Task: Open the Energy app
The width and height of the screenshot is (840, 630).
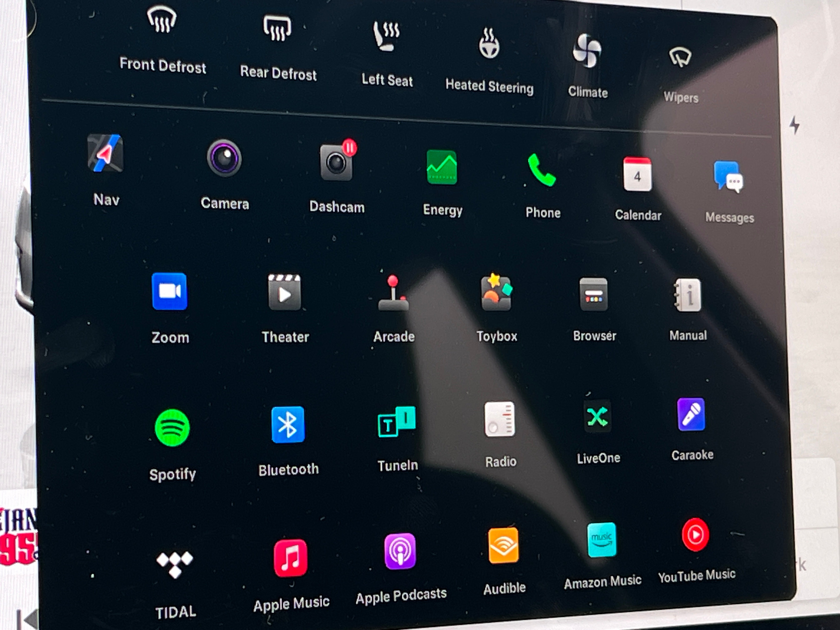Action: point(442,167)
